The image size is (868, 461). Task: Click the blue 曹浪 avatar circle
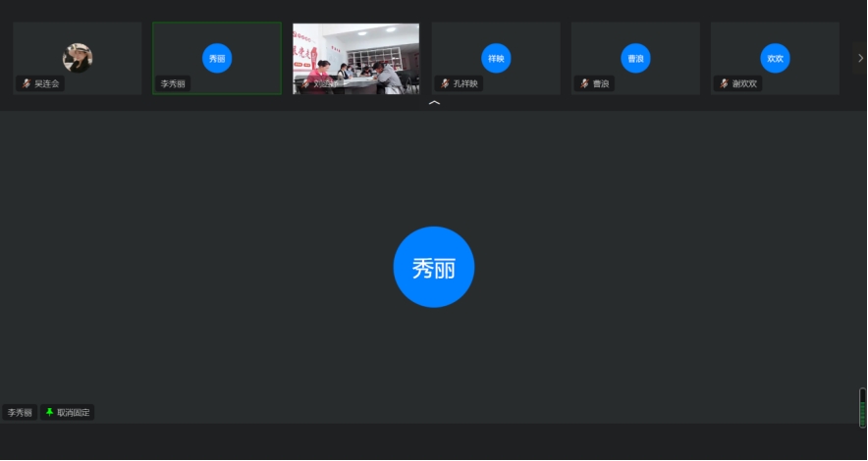(635, 58)
